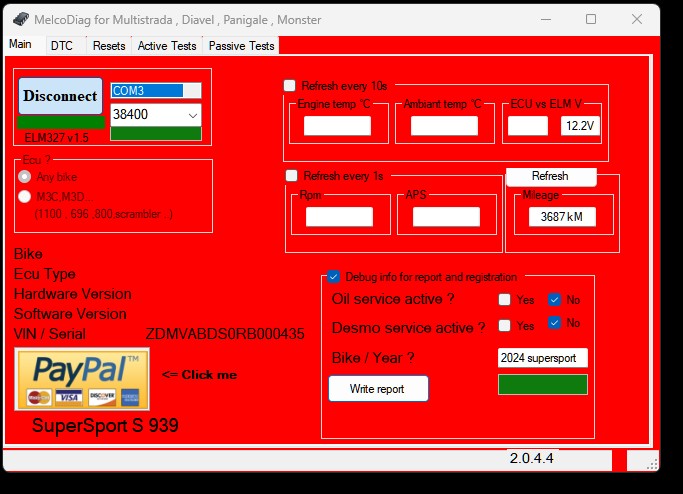Click the SuperSport S 939 label

coord(105,425)
